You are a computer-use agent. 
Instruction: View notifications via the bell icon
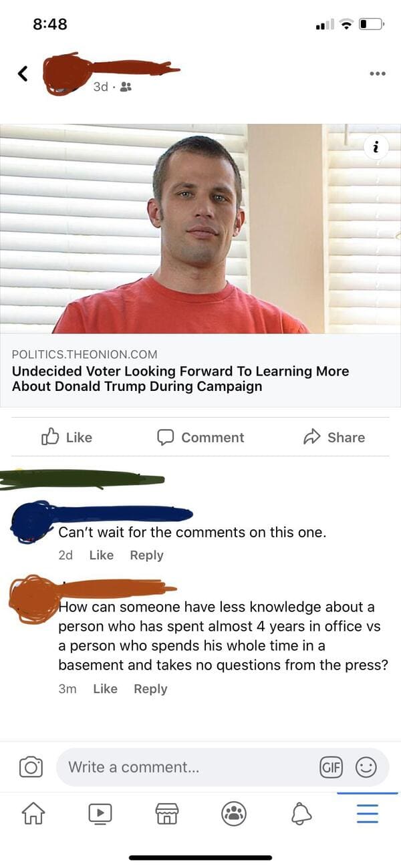pos(301,813)
